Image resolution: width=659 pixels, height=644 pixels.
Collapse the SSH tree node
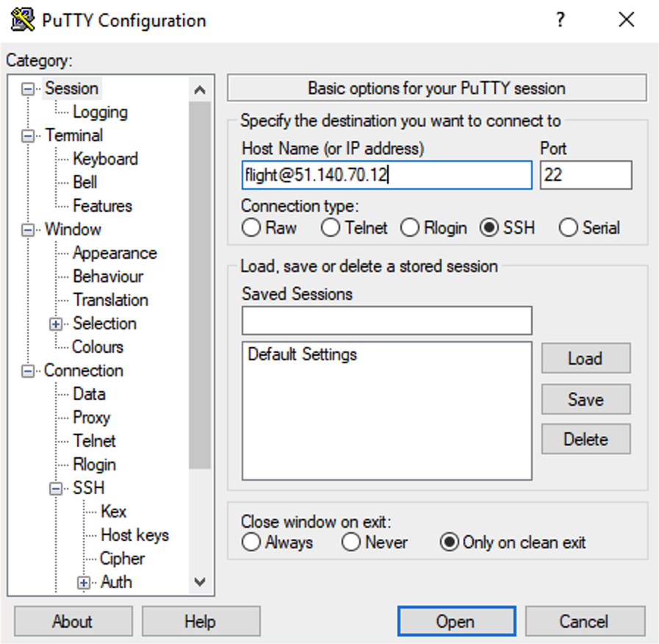pos(56,488)
